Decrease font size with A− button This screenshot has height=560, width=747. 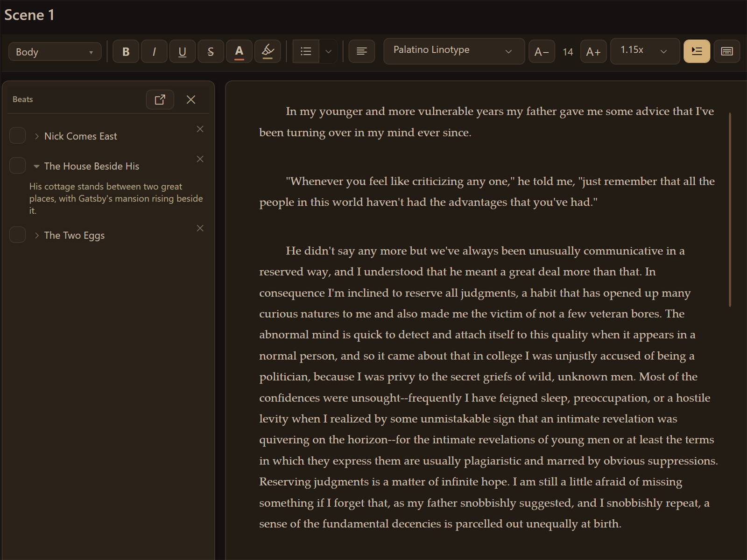(542, 51)
